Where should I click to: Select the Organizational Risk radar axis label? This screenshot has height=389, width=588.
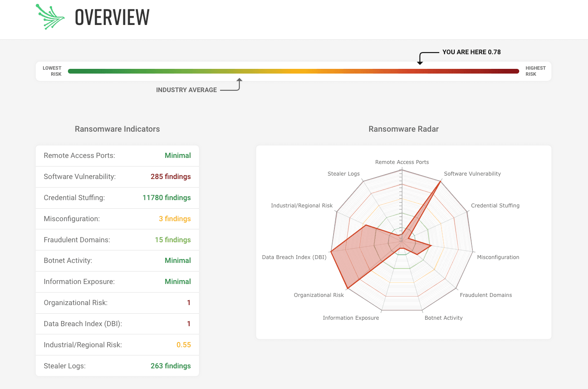click(x=318, y=295)
